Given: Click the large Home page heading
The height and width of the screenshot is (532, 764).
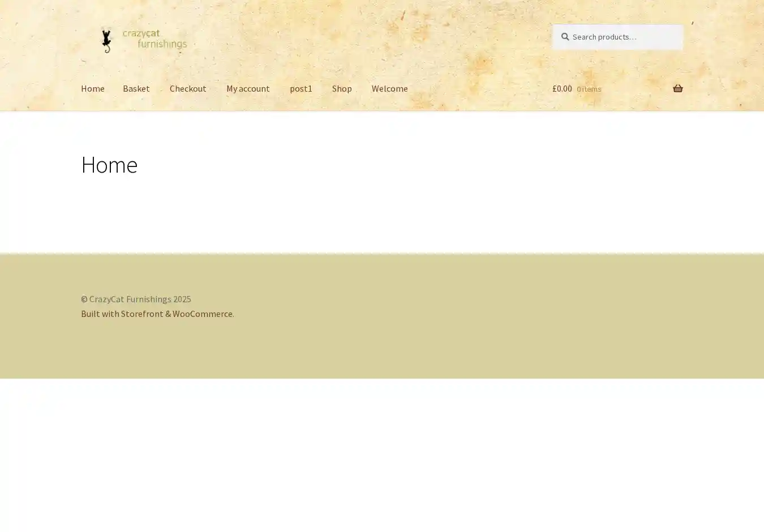Looking at the screenshot, I should (x=109, y=165).
